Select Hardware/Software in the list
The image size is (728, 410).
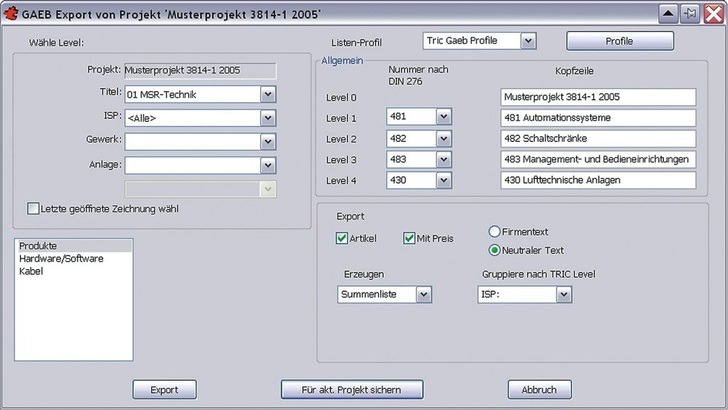[x=60, y=258]
